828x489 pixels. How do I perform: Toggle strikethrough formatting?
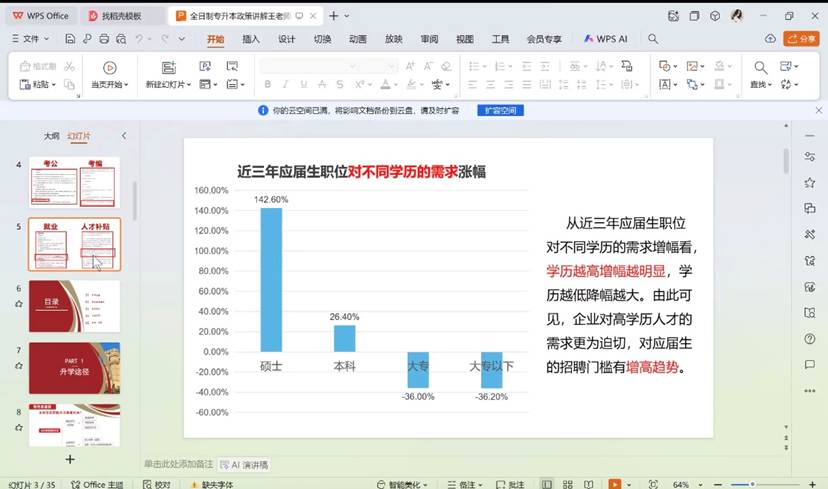click(x=322, y=84)
